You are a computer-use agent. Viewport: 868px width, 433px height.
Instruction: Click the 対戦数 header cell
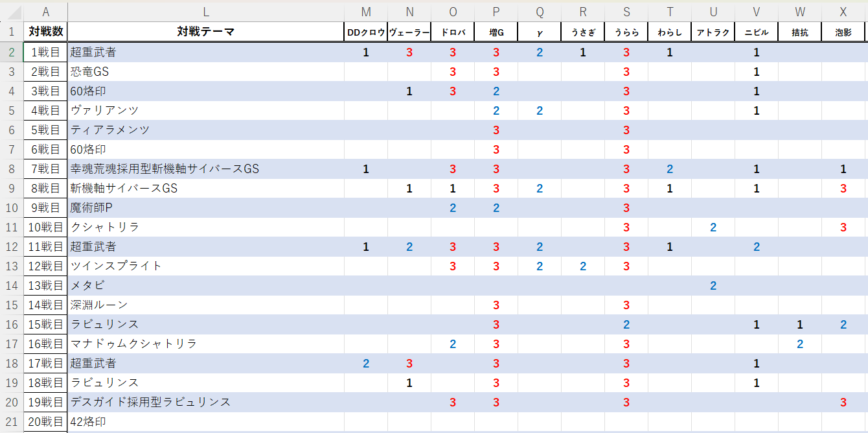point(45,32)
